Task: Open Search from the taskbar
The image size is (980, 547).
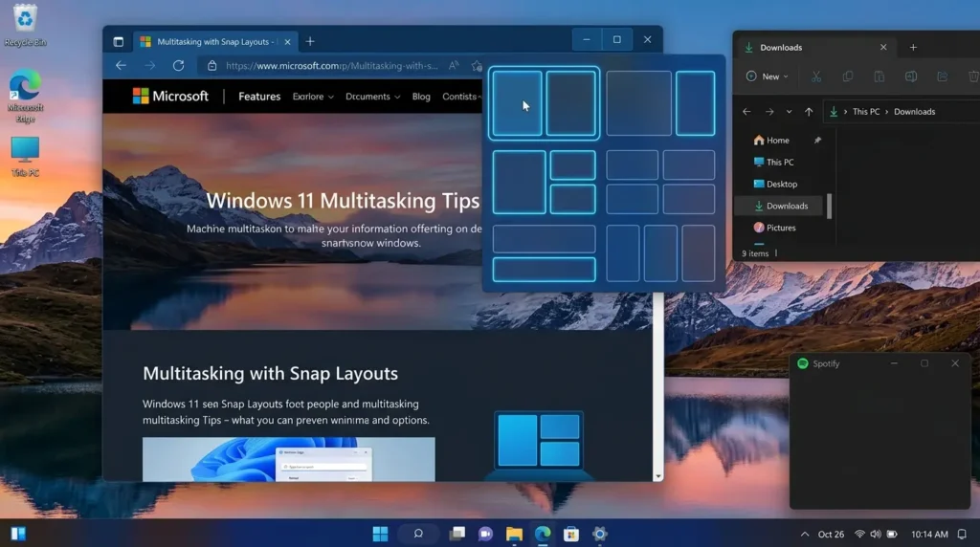Action: (419, 534)
